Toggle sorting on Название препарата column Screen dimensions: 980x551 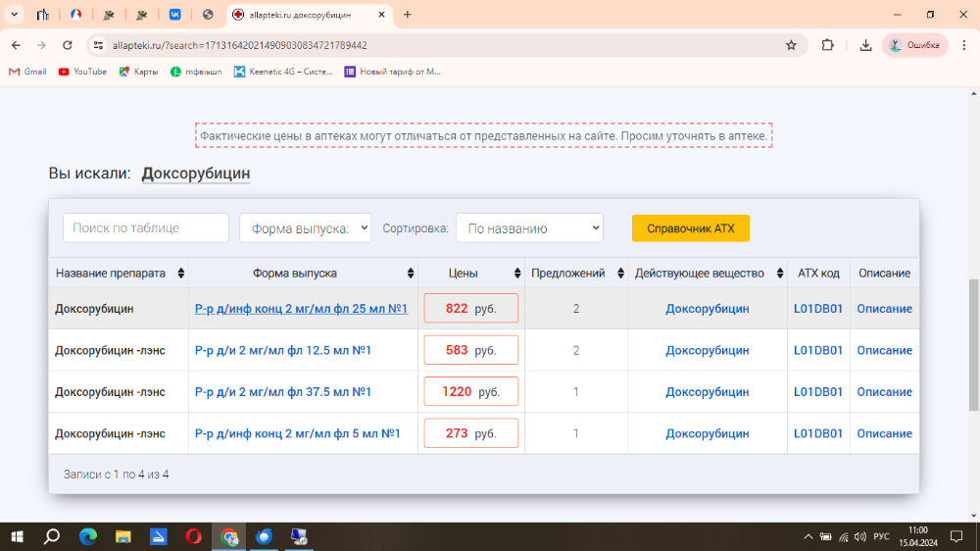[119, 274]
